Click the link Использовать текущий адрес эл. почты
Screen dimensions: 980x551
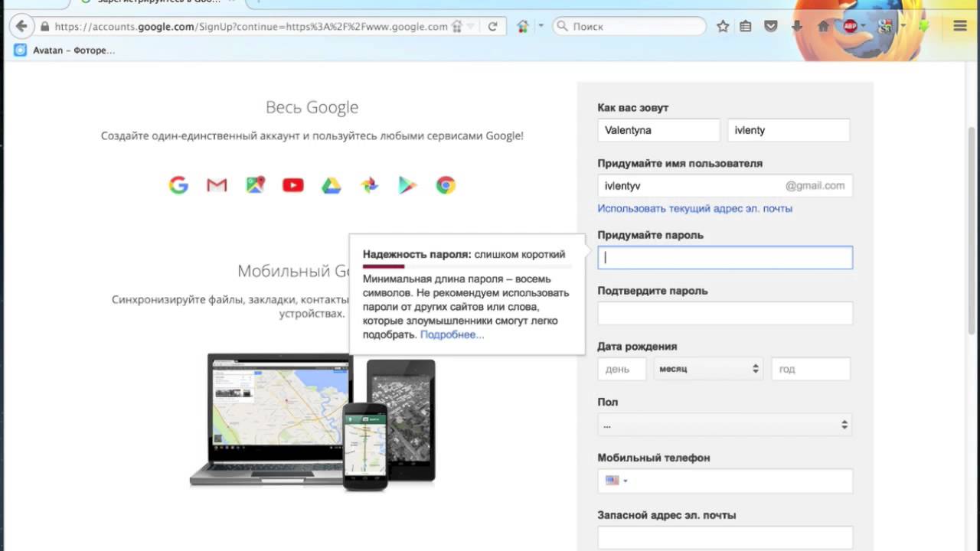[695, 209]
